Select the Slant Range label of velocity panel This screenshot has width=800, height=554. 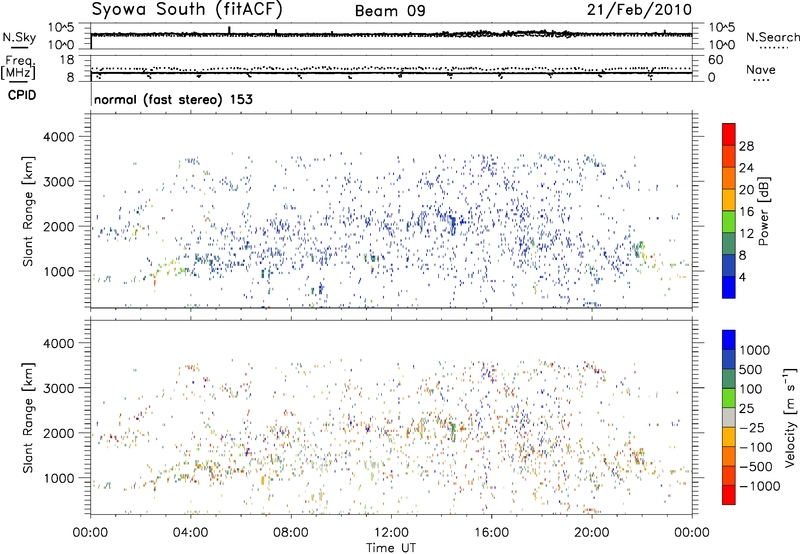coord(28,417)
